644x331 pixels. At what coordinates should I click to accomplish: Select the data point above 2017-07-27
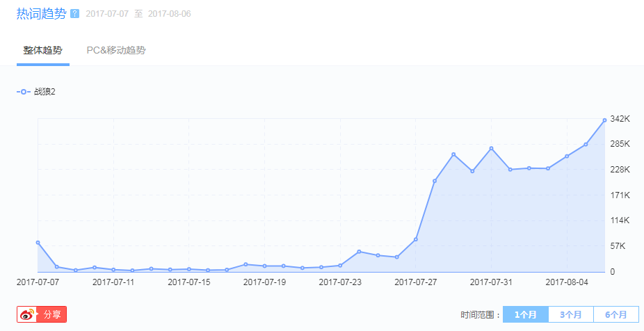pyautogui.click(x=415, y=239)
